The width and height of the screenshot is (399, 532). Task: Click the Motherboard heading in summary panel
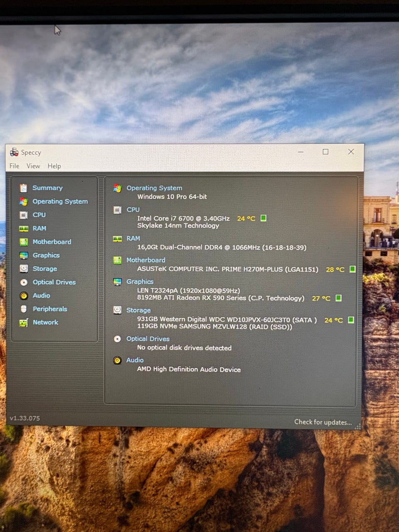click(146, 260)
